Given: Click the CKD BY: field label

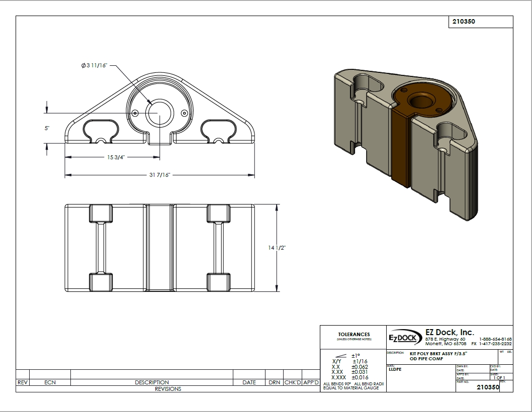Looking at the screenshot, I should (495, 367).
